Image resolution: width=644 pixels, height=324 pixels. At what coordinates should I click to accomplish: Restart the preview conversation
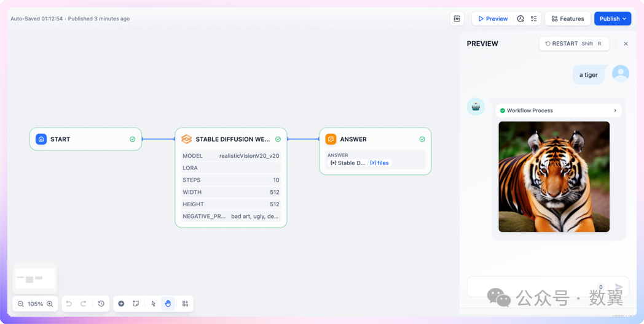(x=574, y=44)
